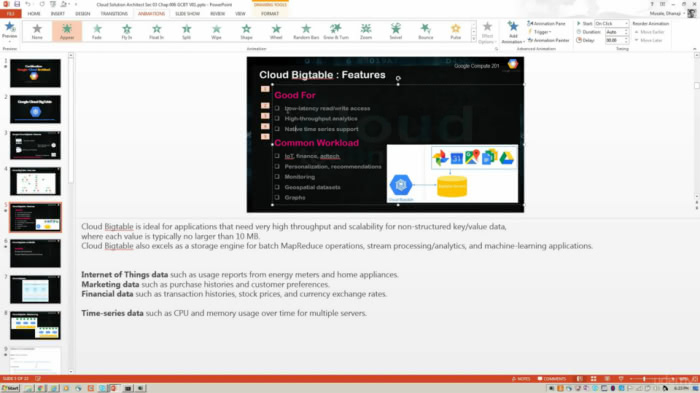The image size is (700, 393).
Task: Open the File menu
Action: coord(11,14)
